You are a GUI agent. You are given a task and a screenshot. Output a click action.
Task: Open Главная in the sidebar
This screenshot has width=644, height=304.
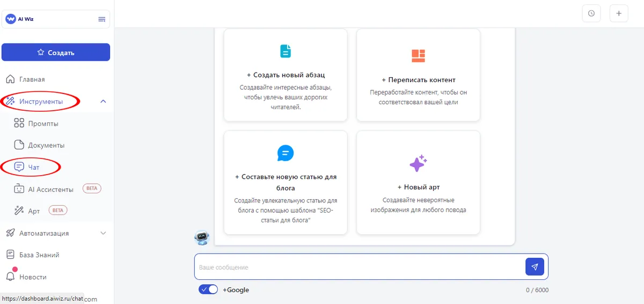tap(32, 79)
